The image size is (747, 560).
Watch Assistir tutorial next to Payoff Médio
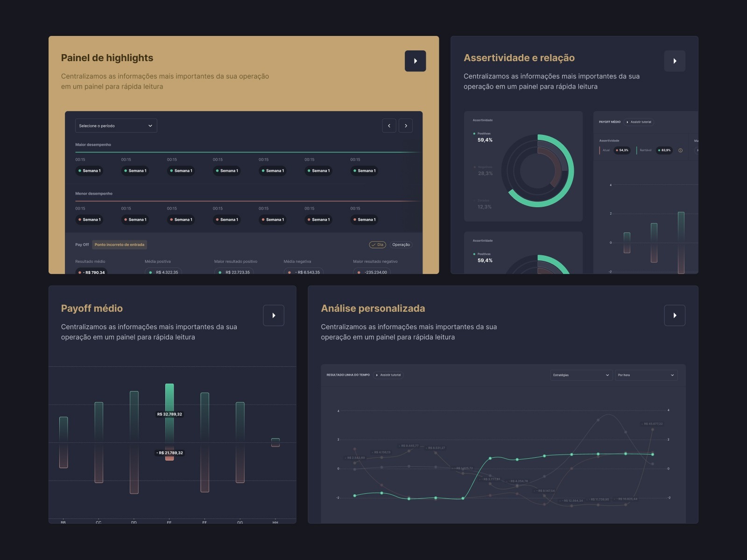639,122
